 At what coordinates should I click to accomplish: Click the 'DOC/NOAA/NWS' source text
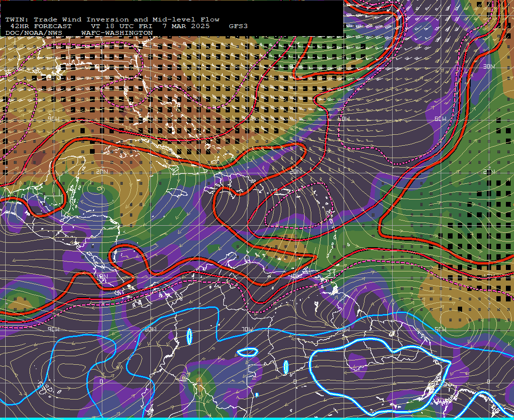pos(34,33)
